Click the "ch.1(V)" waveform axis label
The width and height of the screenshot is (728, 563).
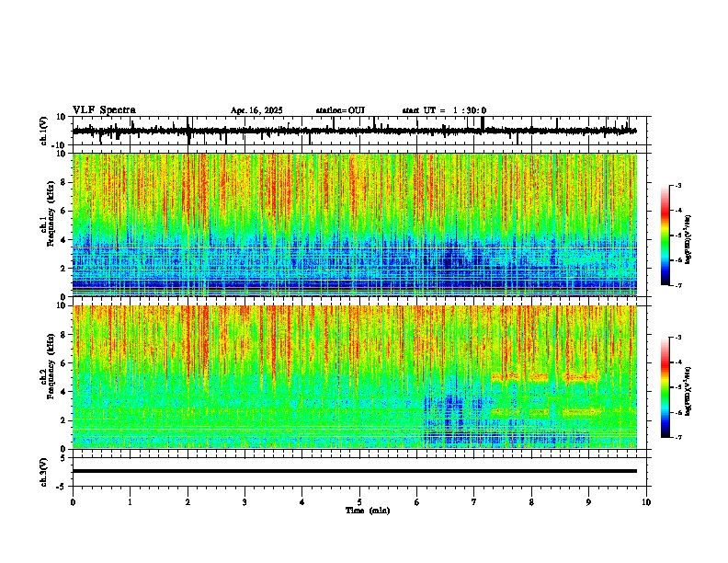tap(44, 131)
